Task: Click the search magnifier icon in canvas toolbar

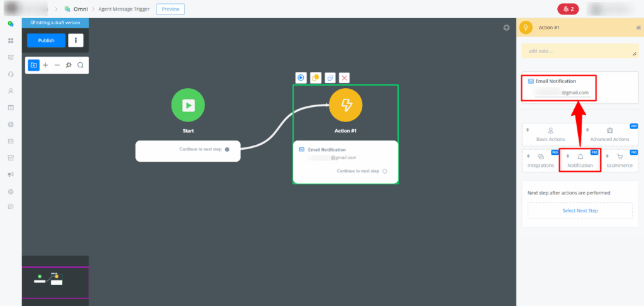Action: click(x=80, y=65)
